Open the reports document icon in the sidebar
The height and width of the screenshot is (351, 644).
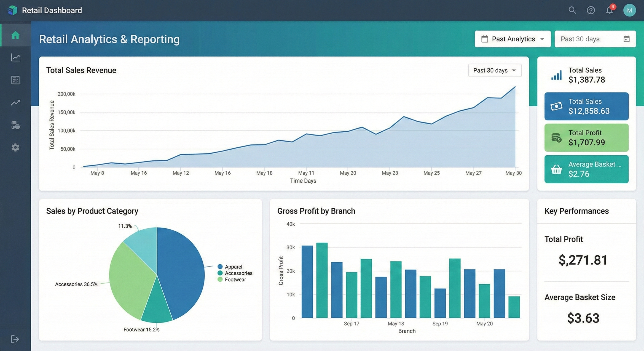coord(15,80)
